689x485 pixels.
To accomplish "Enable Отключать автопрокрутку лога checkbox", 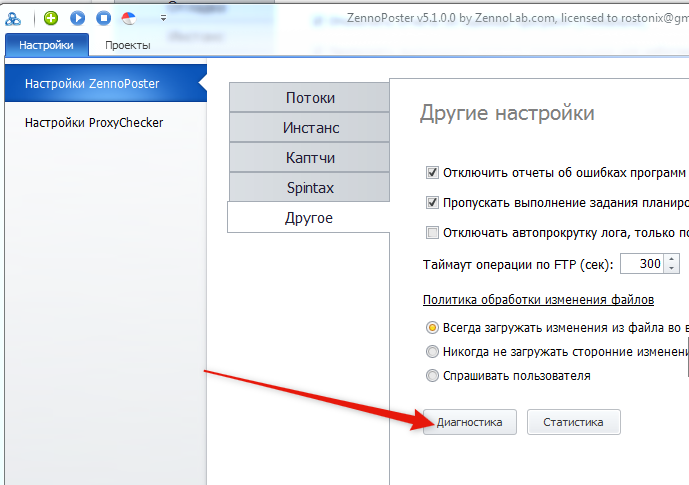I will point(432,232).
